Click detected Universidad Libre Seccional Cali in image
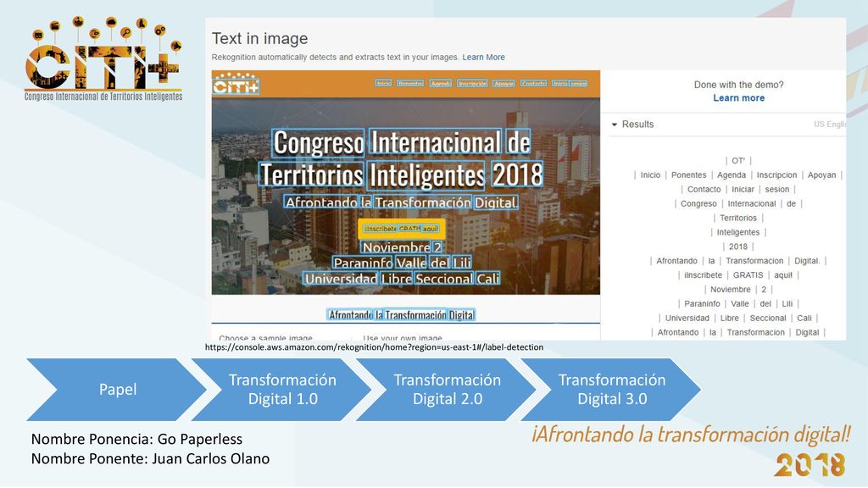868x488 pixels. pyautogui.click(x=402, y=278)
